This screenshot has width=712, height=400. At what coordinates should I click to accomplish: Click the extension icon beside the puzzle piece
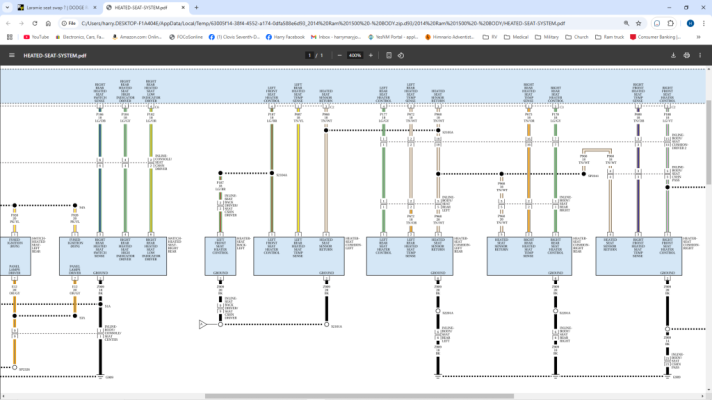click(657, 23)
